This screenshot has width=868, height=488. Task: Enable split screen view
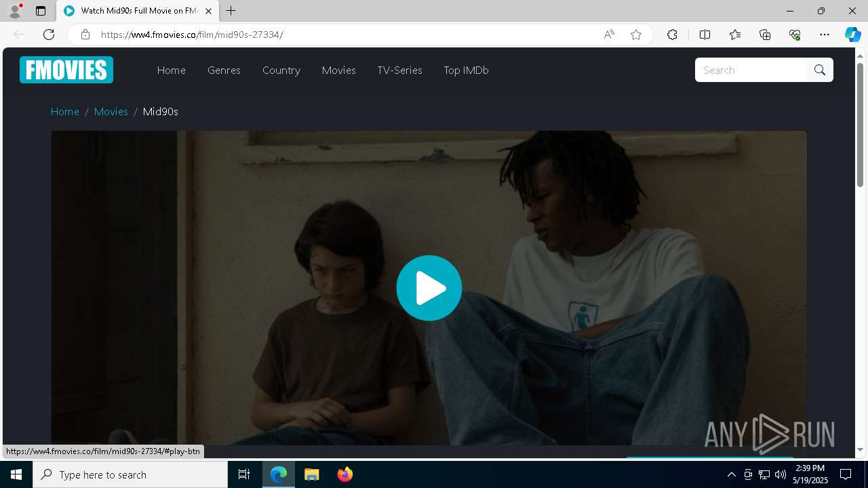tap(705, 35)
